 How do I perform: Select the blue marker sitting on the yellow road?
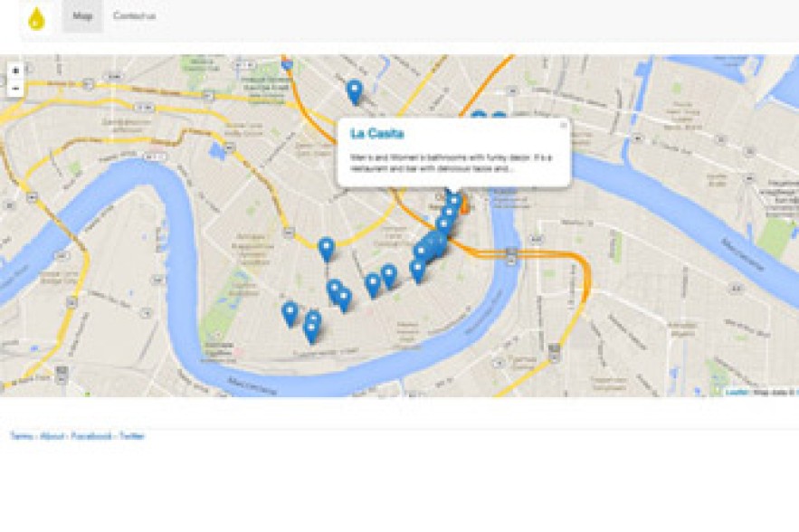[x=327, y=250]
